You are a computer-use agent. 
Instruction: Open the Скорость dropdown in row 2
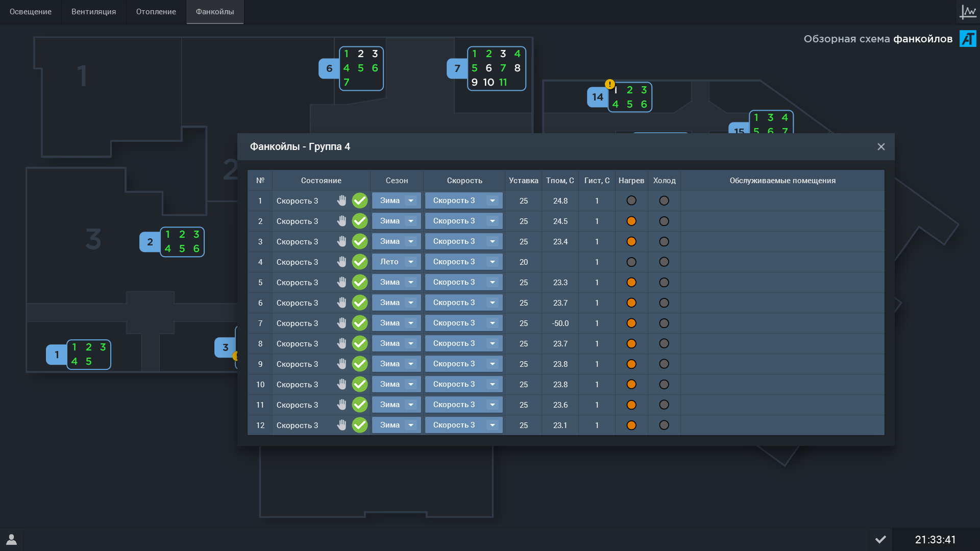(x=464, y=221)
